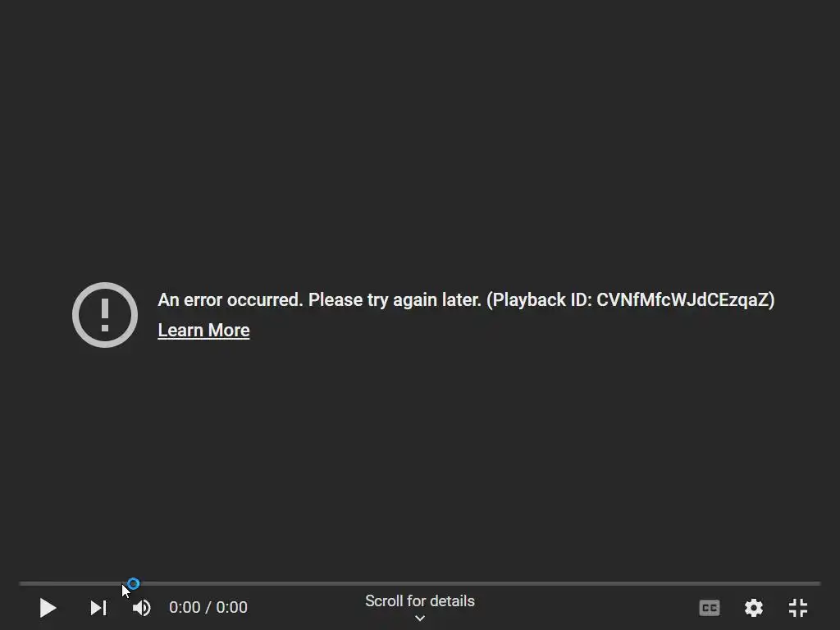Image resolution: width=840 pixels, height=630 pixels.
Task: Click the Play button
Action: click(48, 608)
